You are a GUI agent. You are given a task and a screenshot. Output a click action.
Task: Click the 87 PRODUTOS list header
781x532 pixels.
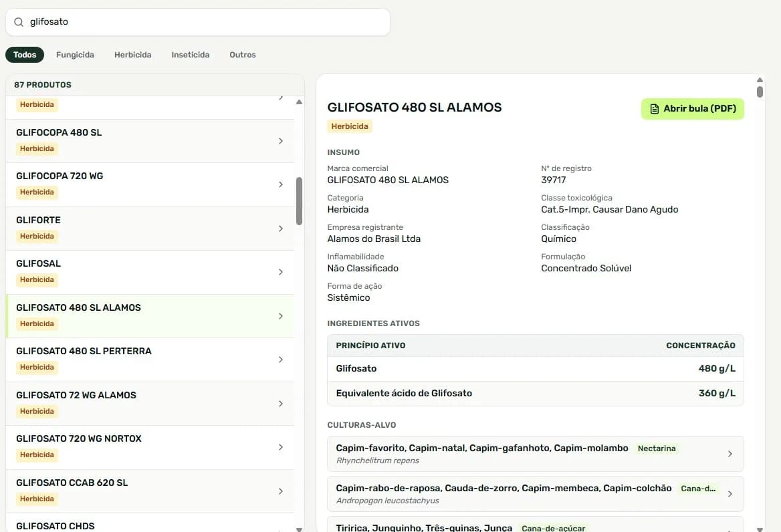pos(43,85)
